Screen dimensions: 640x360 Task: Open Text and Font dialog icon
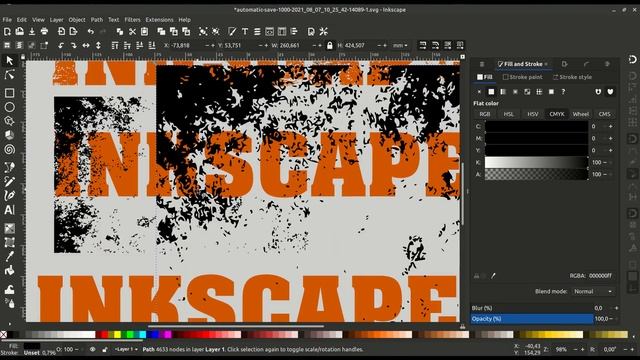pos(245,31)
